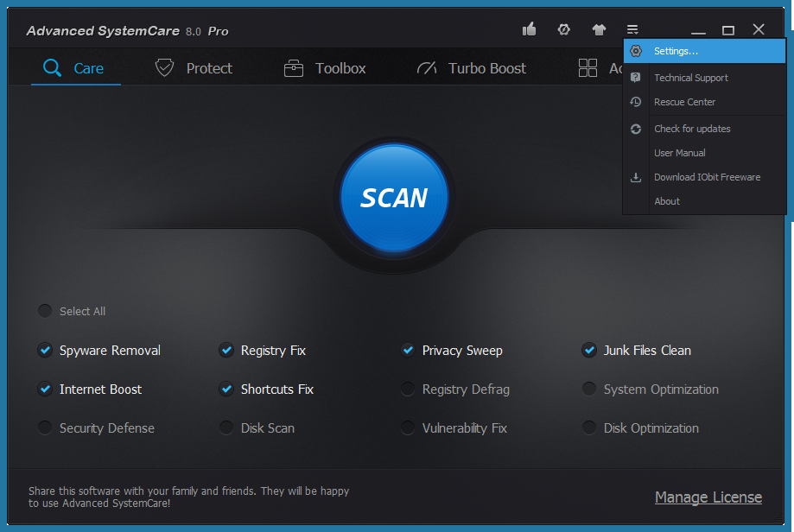
Task: Open the Manage License link
Action: [x=708, y=497]
